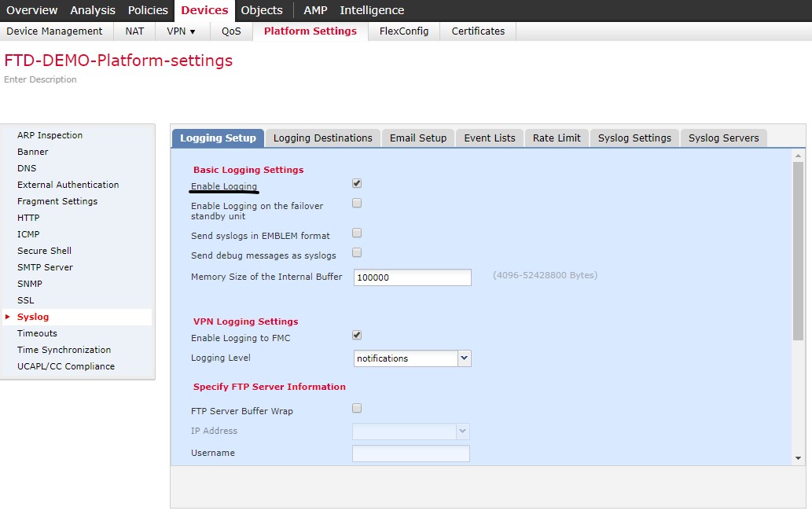
Task: Navigate to the Analysis menu
Action: click(92, 10)
